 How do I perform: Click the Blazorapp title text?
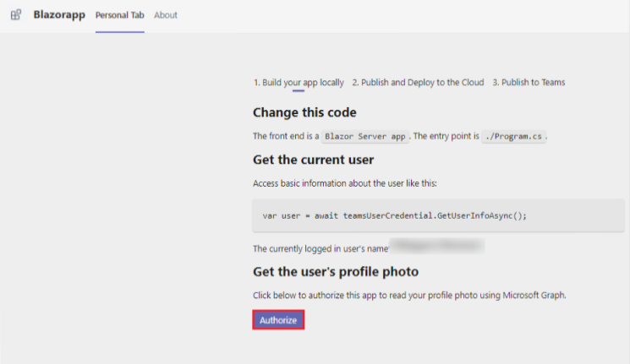tap(59, 15)
